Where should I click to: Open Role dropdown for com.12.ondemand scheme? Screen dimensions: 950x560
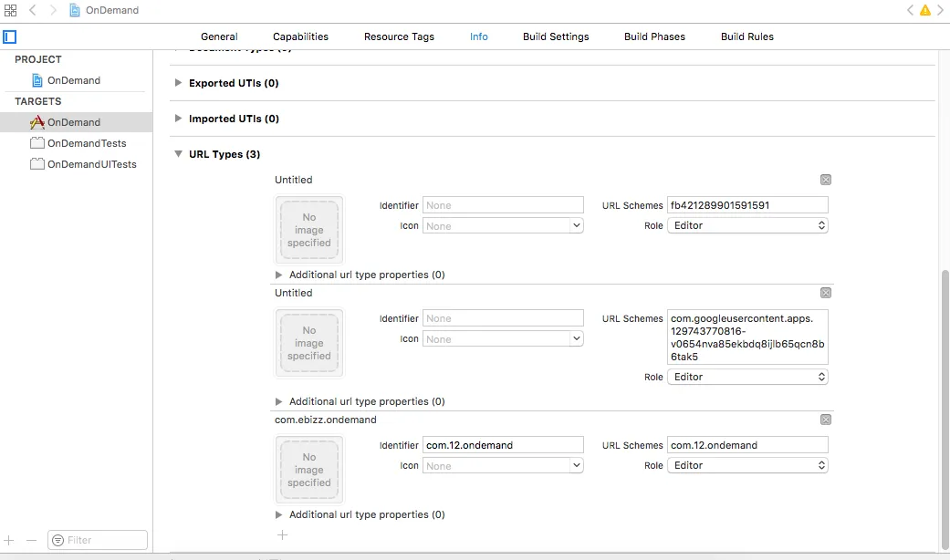pos(747,465)
